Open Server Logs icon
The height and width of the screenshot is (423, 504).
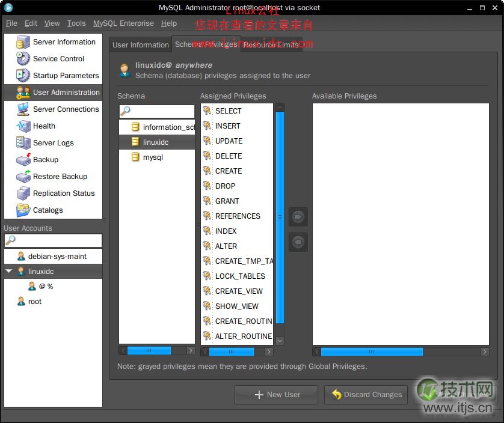pos(23,142)
